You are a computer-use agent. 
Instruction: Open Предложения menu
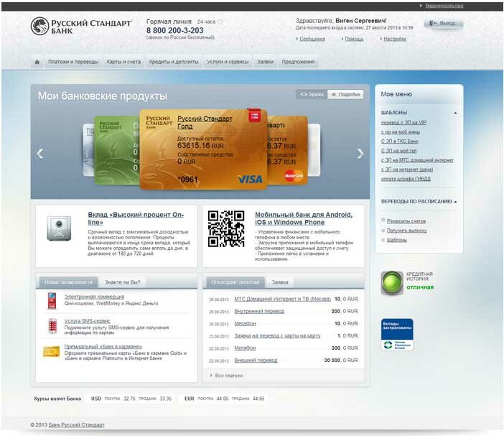coord(298,62)
